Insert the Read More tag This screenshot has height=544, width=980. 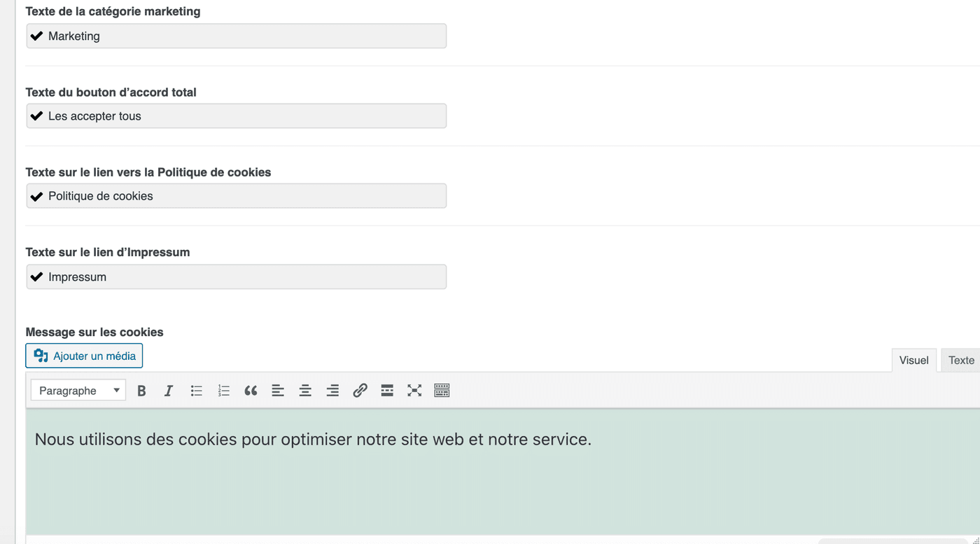[387, 391]
